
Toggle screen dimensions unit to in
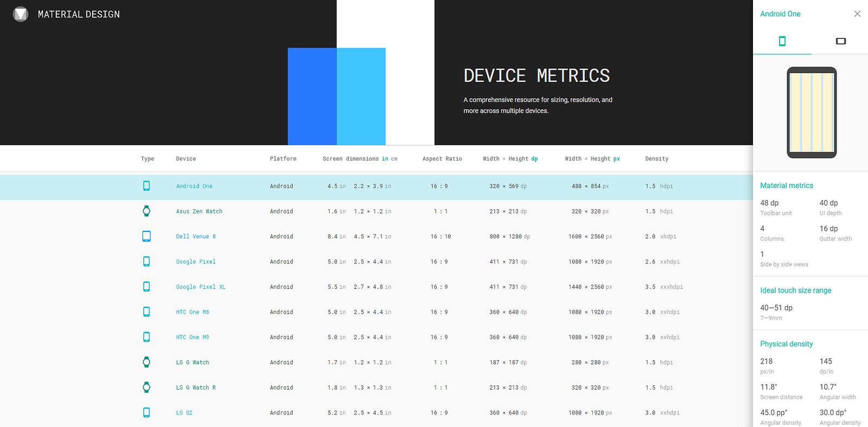pyautogui.click(x=385, y=159)
